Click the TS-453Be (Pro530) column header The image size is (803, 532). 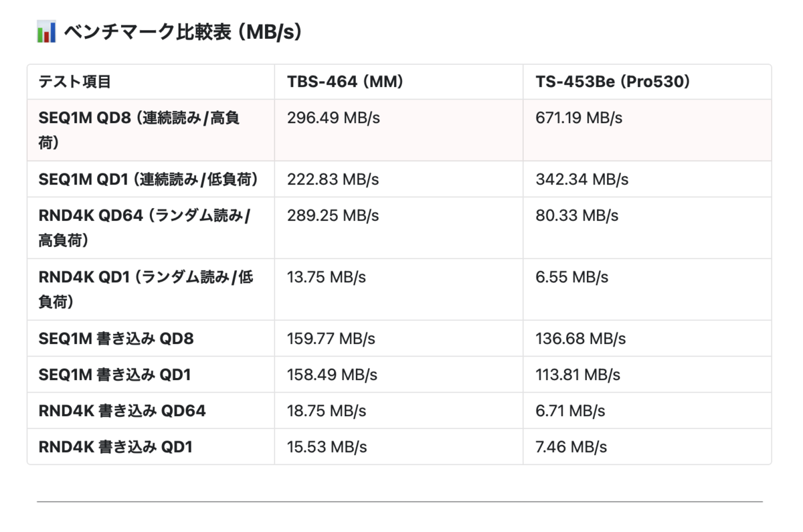coord(612,82)
